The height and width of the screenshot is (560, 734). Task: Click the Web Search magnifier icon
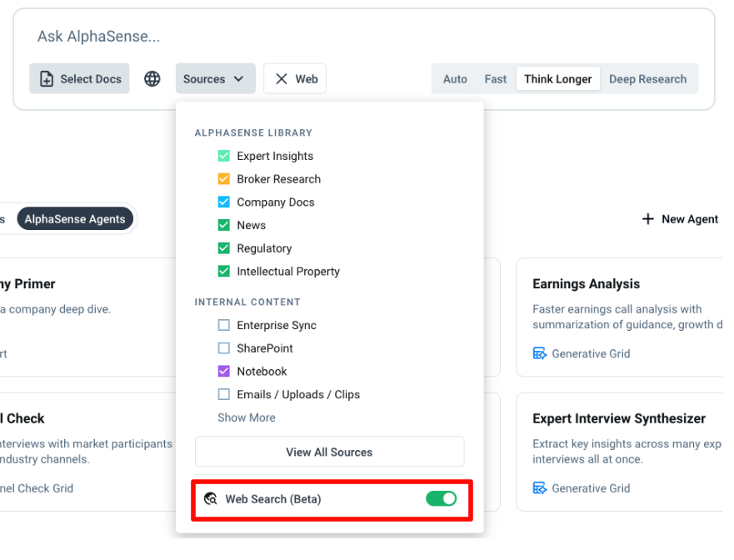[211, 499]
